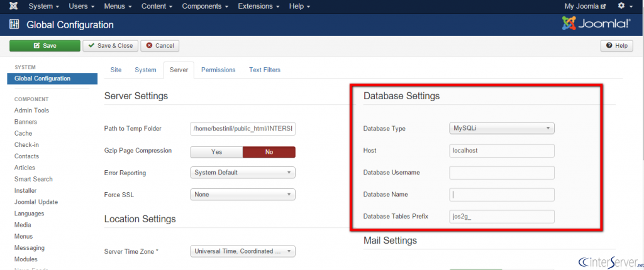Click the Help button on toolbar

[x=616, y=46]
